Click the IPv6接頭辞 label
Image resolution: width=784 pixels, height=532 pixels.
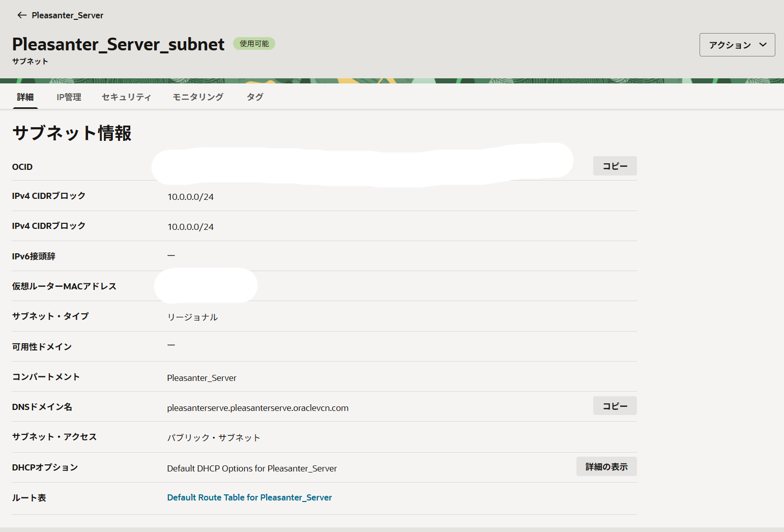pos(34,256)
